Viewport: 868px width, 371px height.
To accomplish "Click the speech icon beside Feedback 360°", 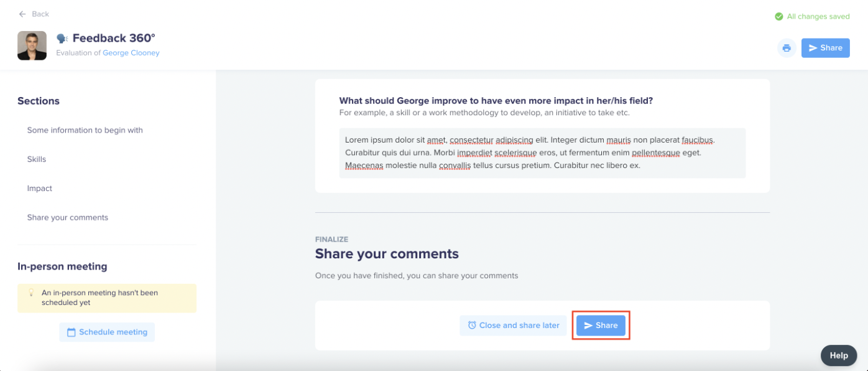I will click(x=62, y=39).
